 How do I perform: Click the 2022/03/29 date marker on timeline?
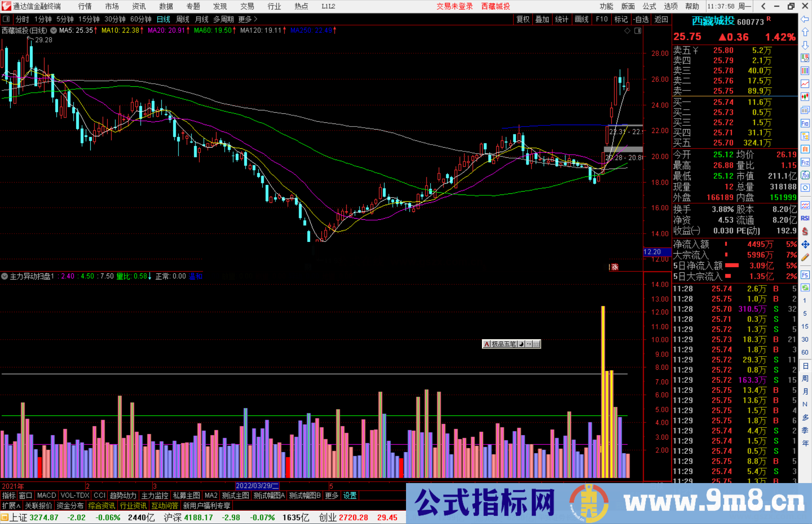tap(257, 486)
